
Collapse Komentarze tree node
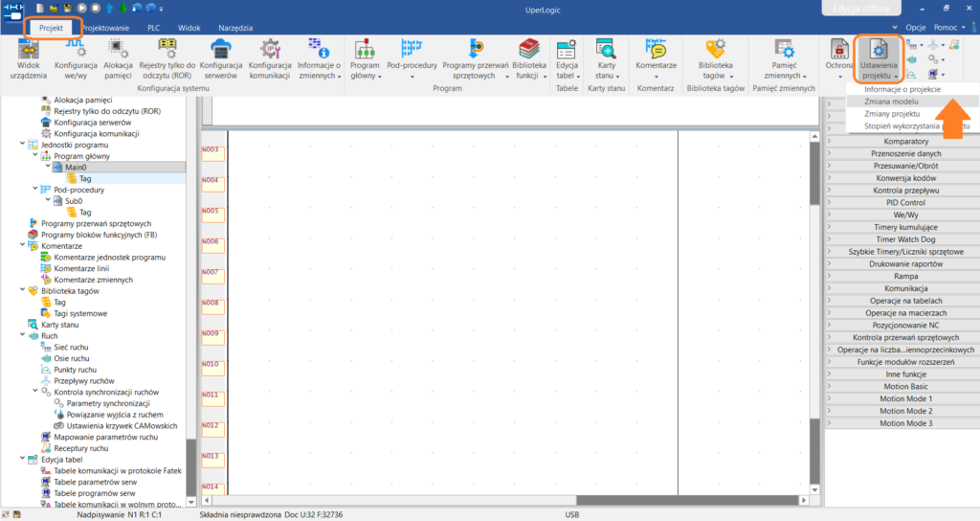(x=23, y=246)
